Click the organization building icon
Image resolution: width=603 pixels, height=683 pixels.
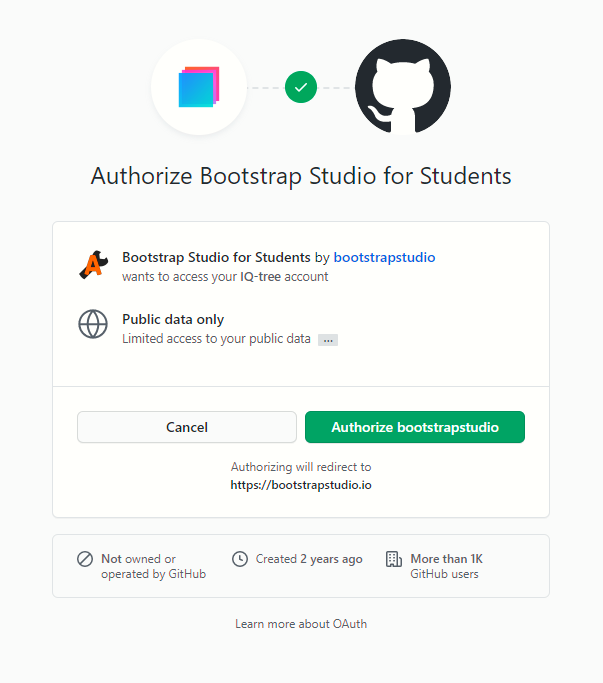(394, 559)
